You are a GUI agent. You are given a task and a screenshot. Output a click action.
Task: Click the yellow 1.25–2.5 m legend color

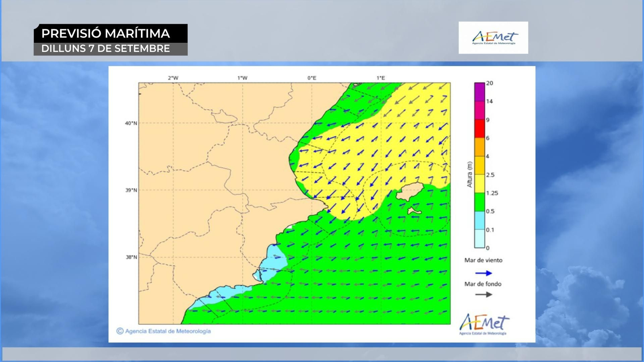pyautogui.click(x=479, y=183)
